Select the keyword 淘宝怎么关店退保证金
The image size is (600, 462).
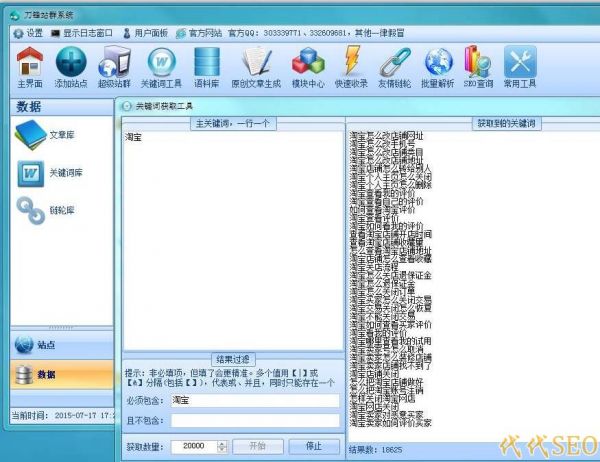391,275
